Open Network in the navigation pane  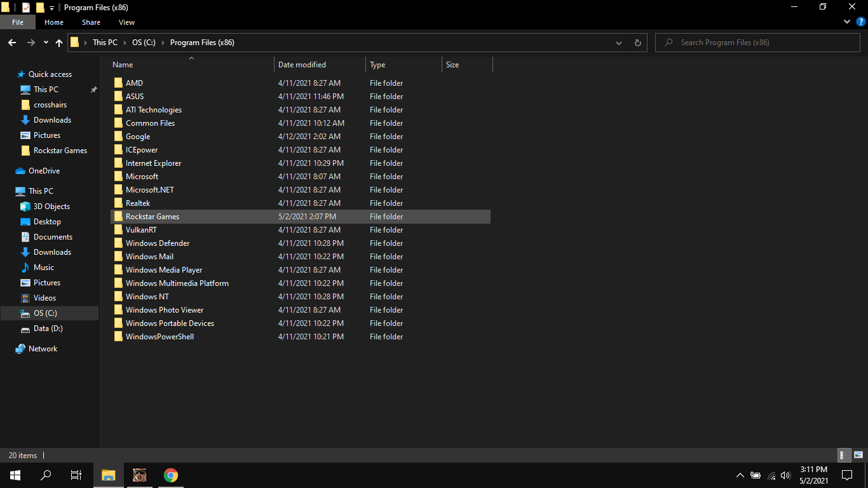point(43,349)
